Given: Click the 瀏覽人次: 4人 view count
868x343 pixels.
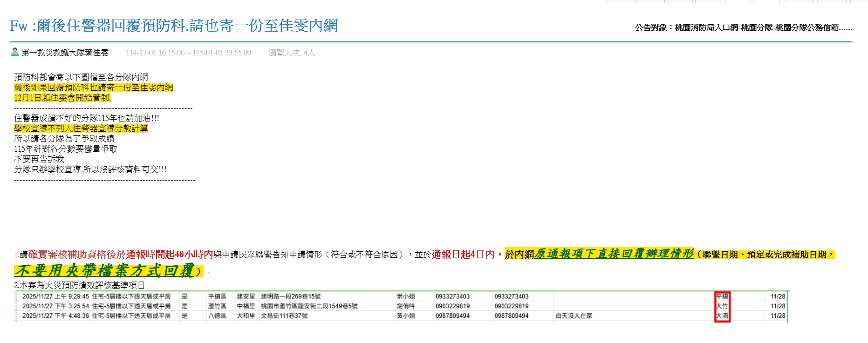Looking at the screenshot, I should 292,53.
